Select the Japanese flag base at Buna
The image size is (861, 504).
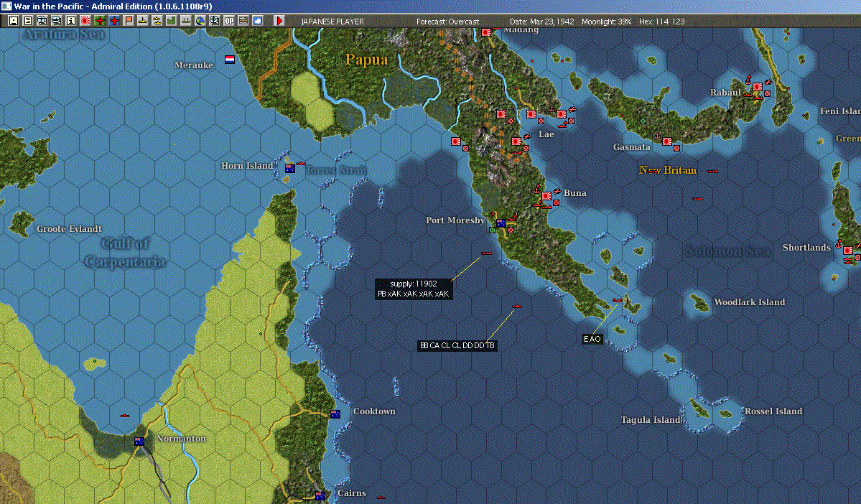tap(546, 196)
